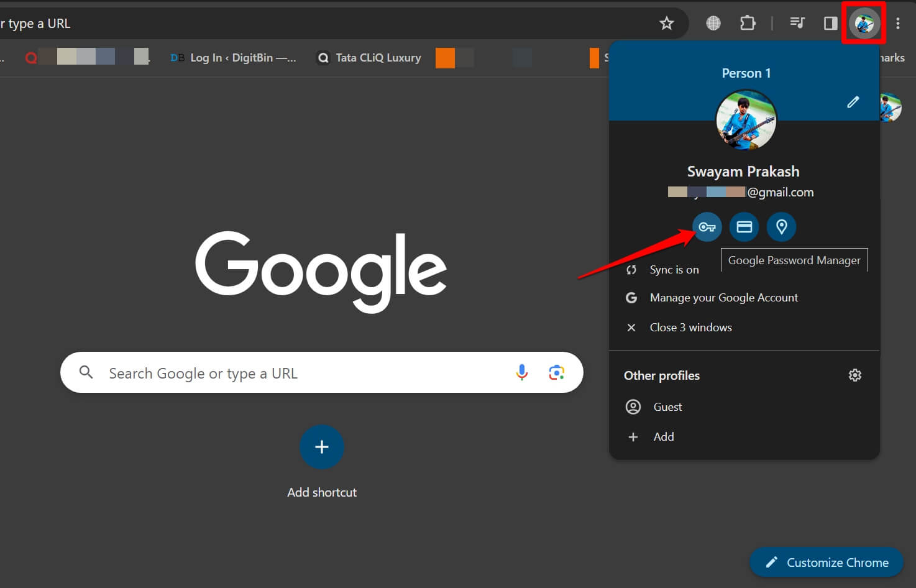
Task: Open Google Password Manager key icon
Action: coord(707,227)
